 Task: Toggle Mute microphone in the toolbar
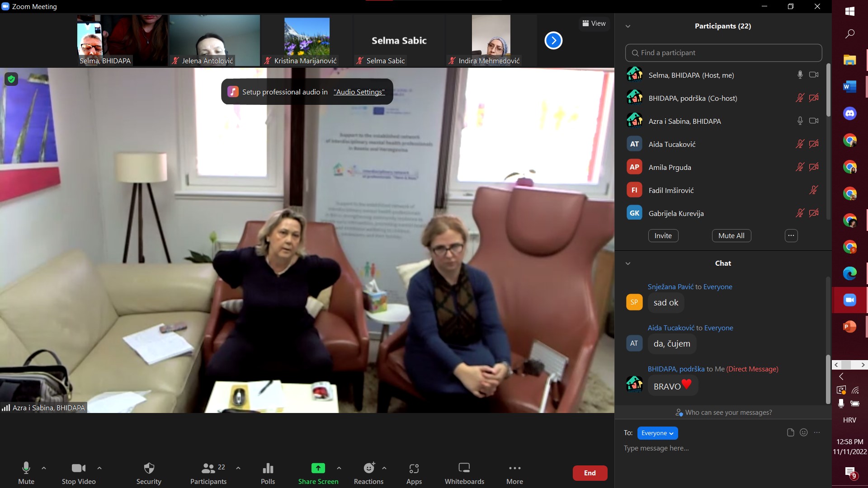tap(26, 468)
